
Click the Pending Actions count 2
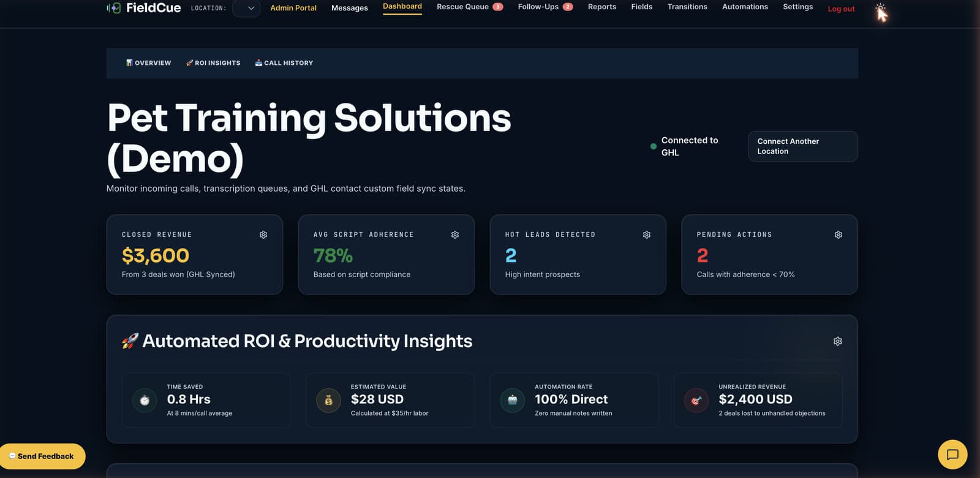point(703,255)
